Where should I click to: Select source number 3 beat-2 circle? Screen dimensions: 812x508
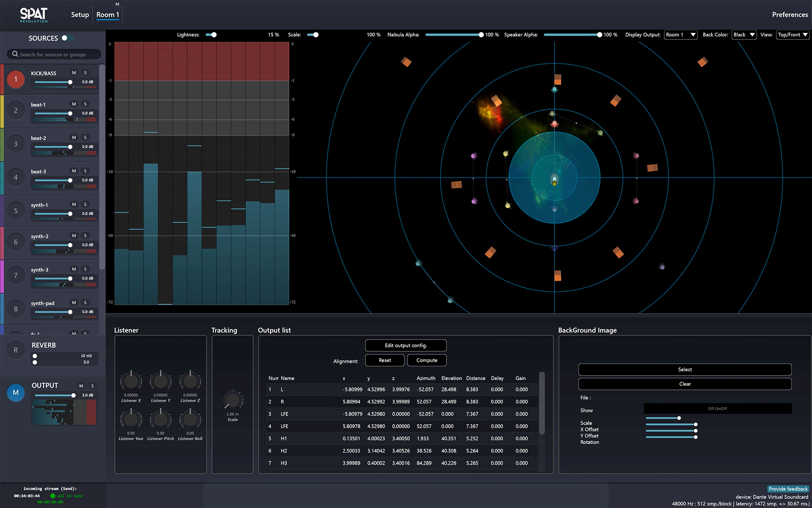pos(16,144)
